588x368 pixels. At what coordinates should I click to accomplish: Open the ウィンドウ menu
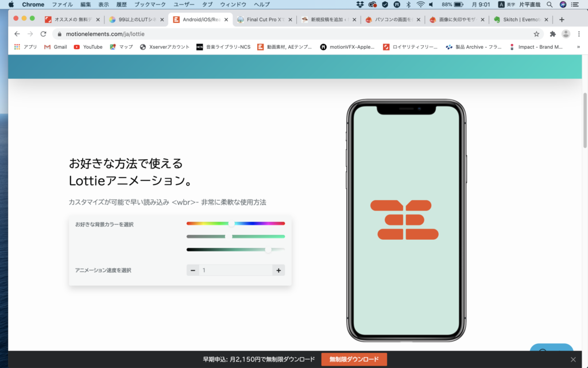click(233, 5)
